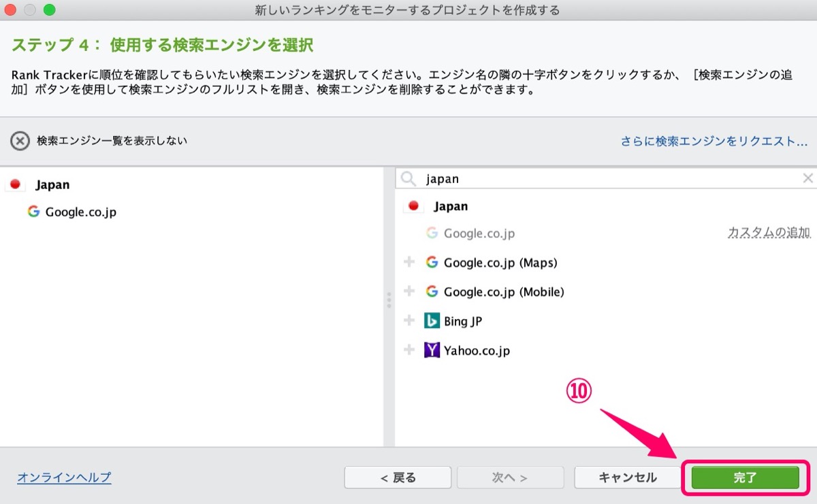Go back with the 戻る button
The height and width of the screenshot is (504, 817).
[x=398, y=477]
